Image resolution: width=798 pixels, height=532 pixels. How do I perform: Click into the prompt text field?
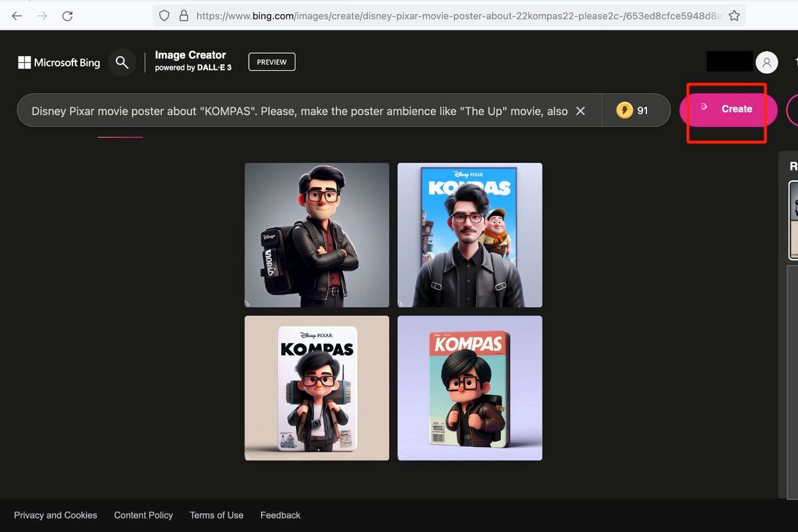[299, 111]
